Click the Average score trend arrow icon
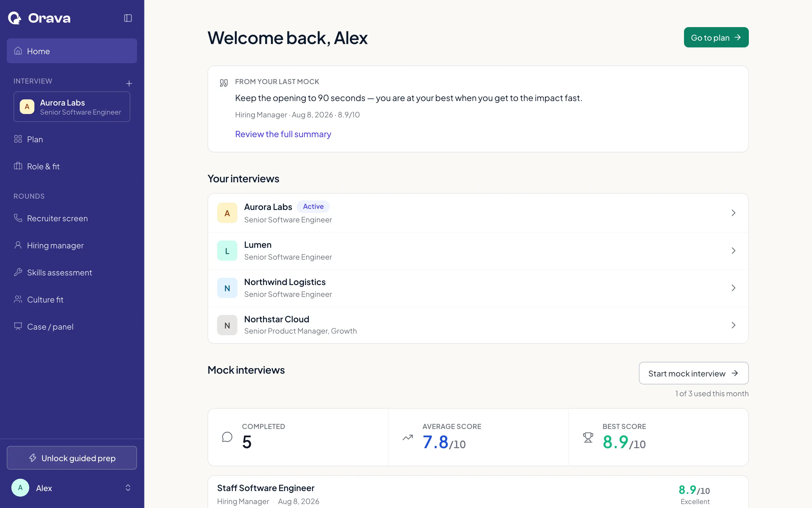 408,437
